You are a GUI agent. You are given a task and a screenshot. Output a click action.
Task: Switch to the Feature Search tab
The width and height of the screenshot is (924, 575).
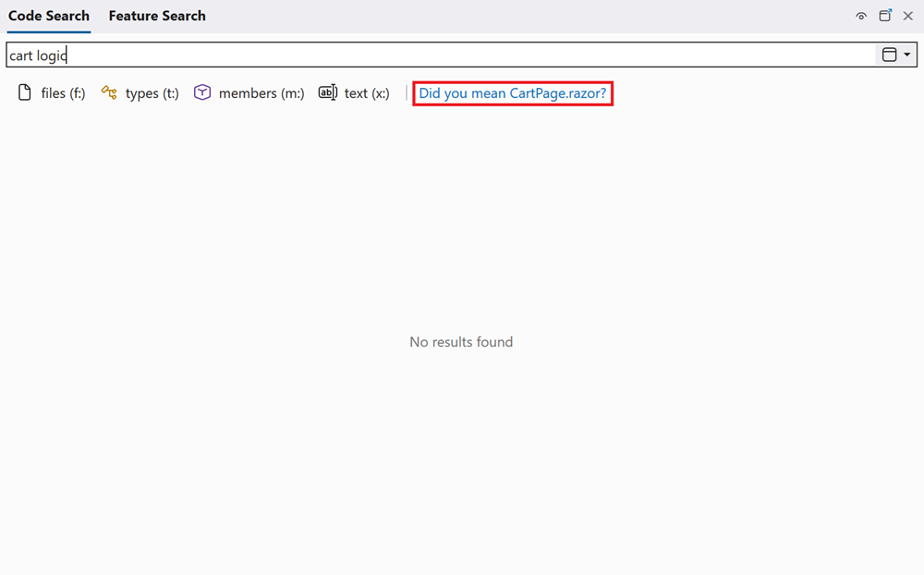point(156,16)
